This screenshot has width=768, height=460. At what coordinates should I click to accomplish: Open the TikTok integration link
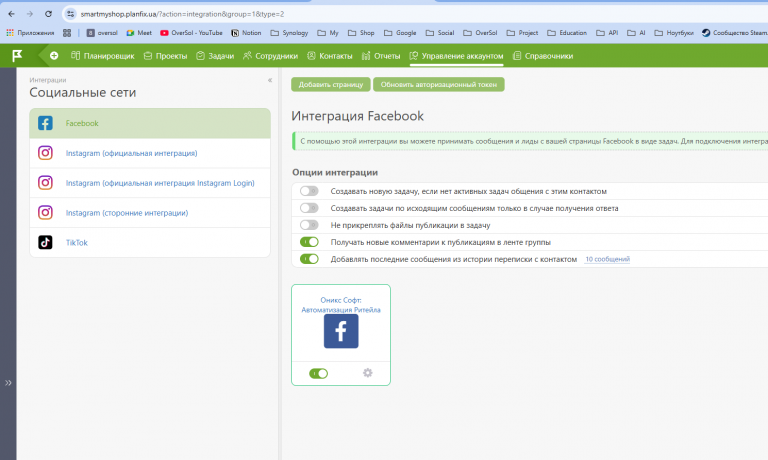pyautogui.click(x=76, y=242)
